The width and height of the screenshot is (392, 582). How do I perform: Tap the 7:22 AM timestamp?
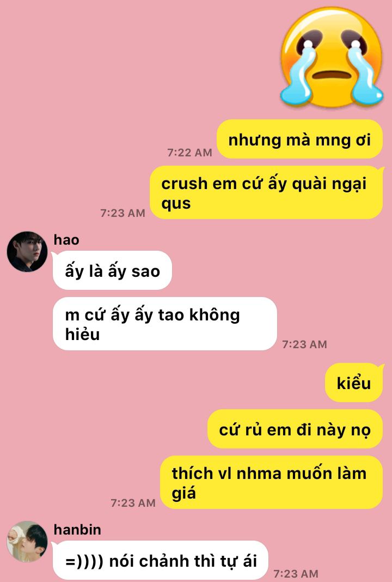189,152
